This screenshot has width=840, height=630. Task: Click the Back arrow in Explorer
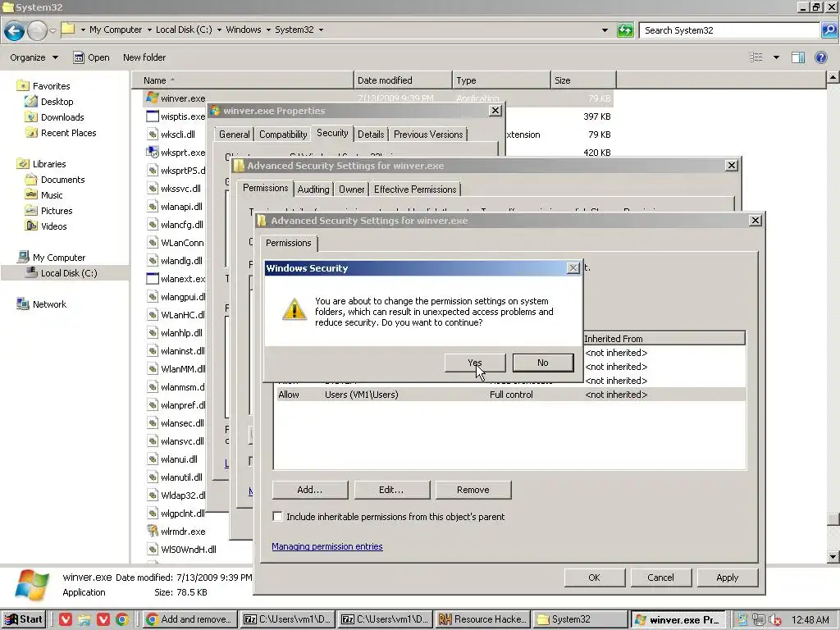pyautogui.click(x=15, y=30)
